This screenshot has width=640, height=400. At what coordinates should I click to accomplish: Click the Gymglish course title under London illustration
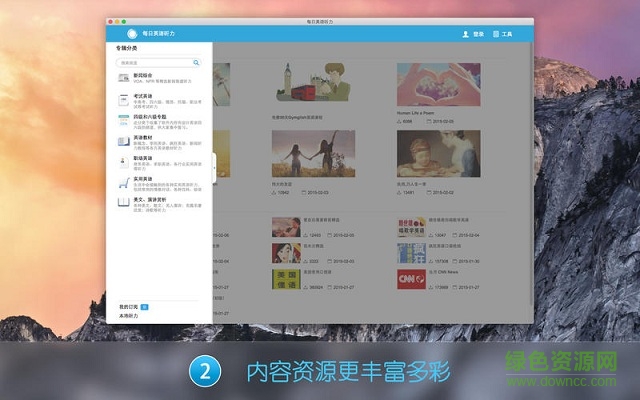pos(297,118)
